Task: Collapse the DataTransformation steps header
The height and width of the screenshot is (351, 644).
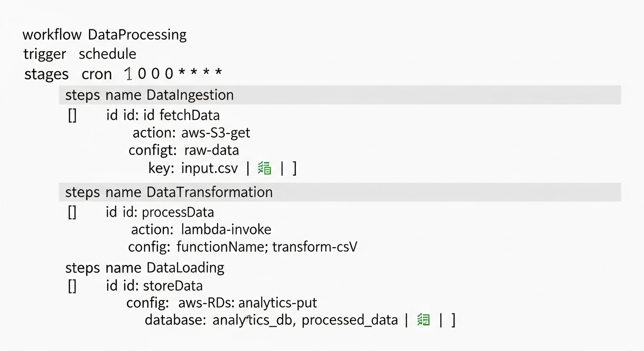Action: pyautogui.click(x=169, y=192)
